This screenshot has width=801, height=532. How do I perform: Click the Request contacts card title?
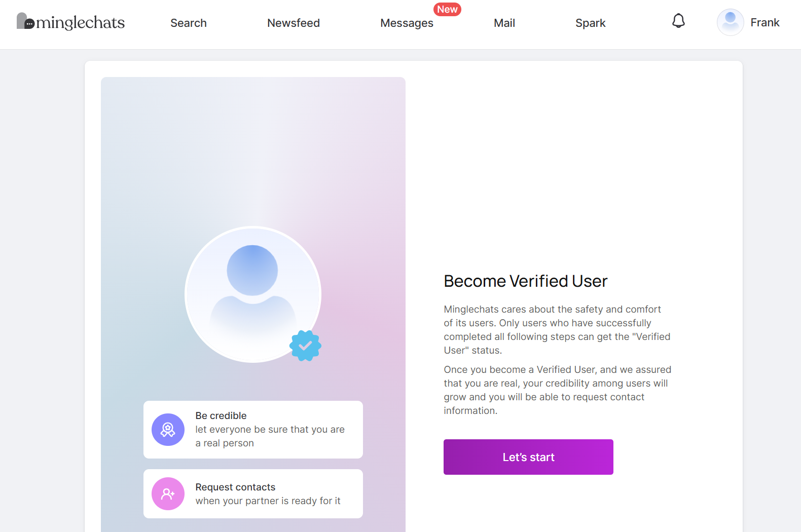point(235,487)
